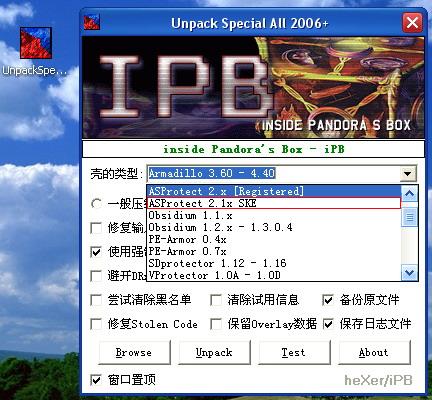Viewport: 432px width, 400px height.
Task: Close the Unpack Special All 2006+ window
Action: [412, 23]
